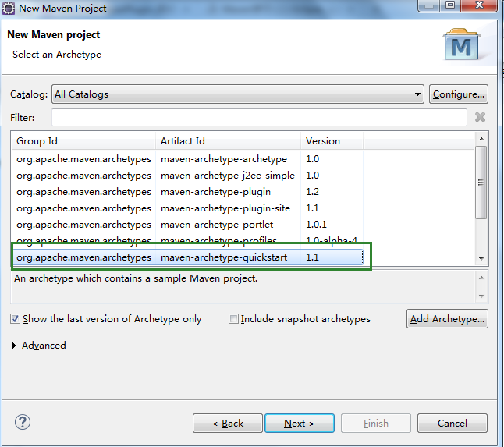
Task: Select the maven-archetype-j2ee-simple row
Action: (x=187, y=176)
